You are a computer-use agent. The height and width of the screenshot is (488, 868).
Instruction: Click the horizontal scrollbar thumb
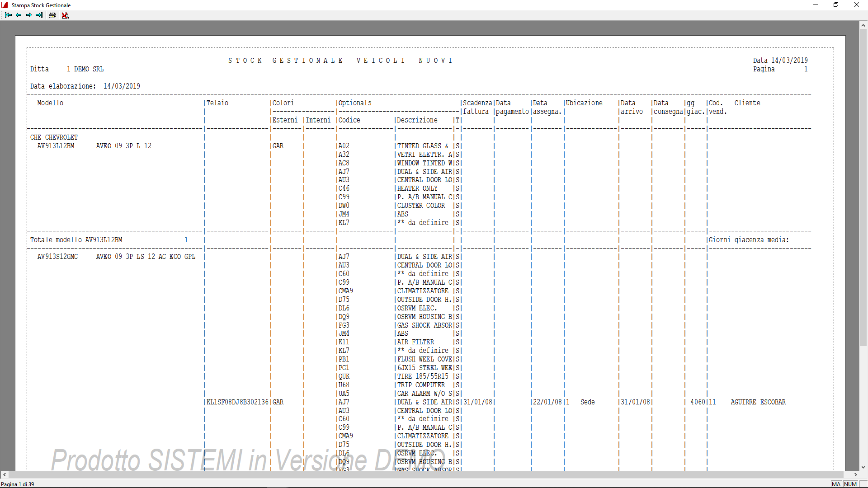(x=425, y=474)
